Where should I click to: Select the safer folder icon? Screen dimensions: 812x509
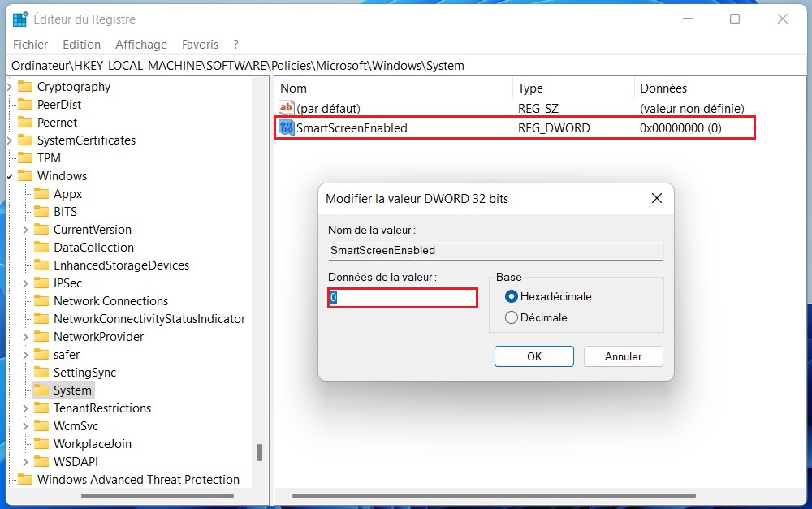click(41, 355)
